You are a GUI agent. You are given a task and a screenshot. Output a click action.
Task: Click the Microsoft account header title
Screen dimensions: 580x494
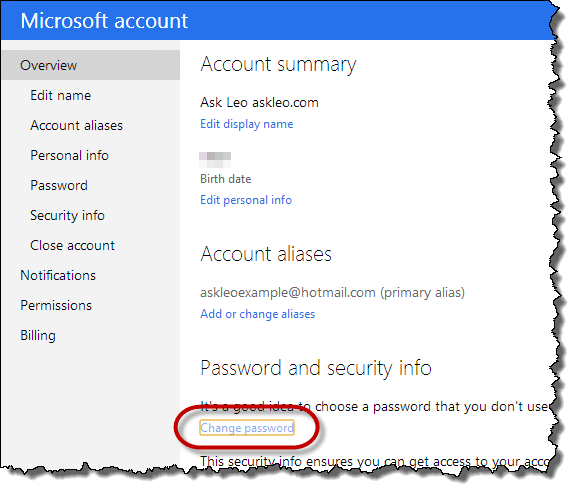coord(104,21)
